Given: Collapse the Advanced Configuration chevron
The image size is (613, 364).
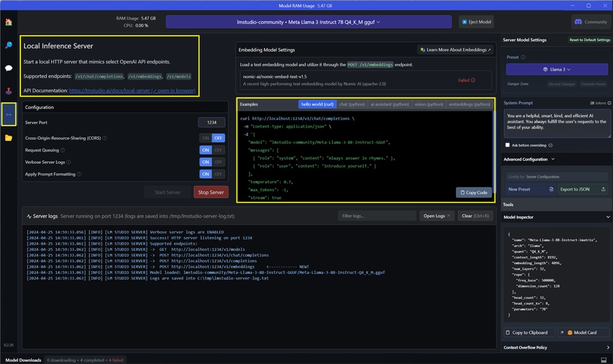Looking at the screenshot, I should pyautogui.click(x=553, y=159).
